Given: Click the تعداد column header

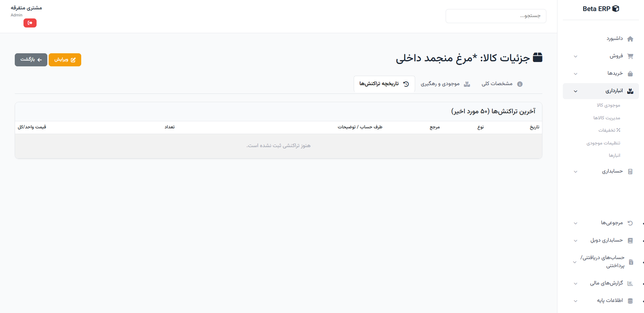Looking at the screenshot, I should click(x=169, y=127).
